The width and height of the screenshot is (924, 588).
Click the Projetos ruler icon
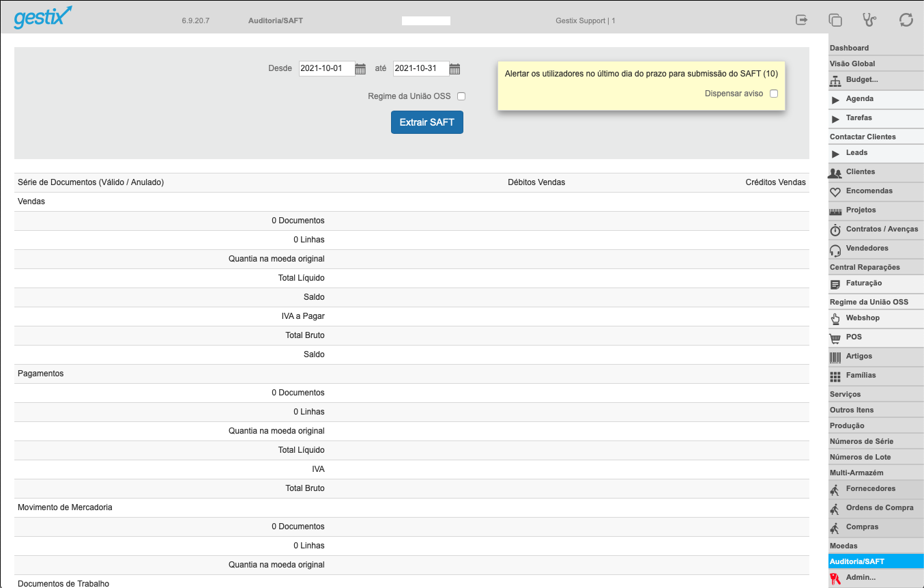[835, 211]
